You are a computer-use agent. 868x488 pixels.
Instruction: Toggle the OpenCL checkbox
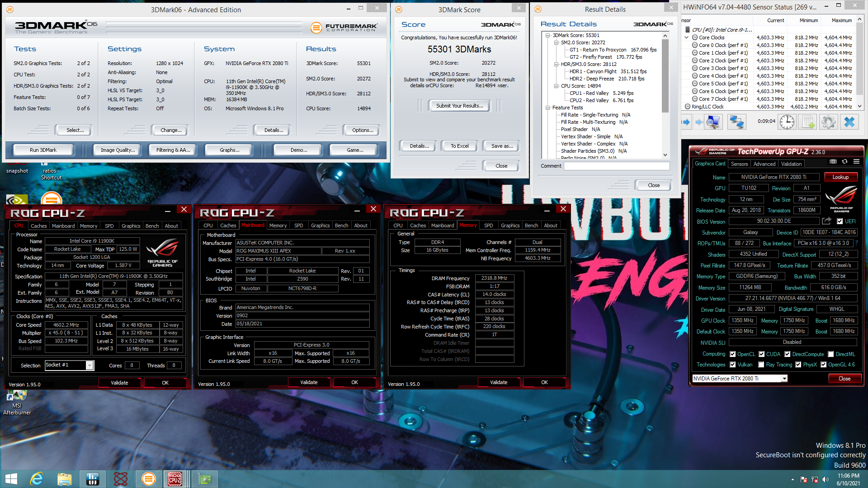(x=732, y=354)
